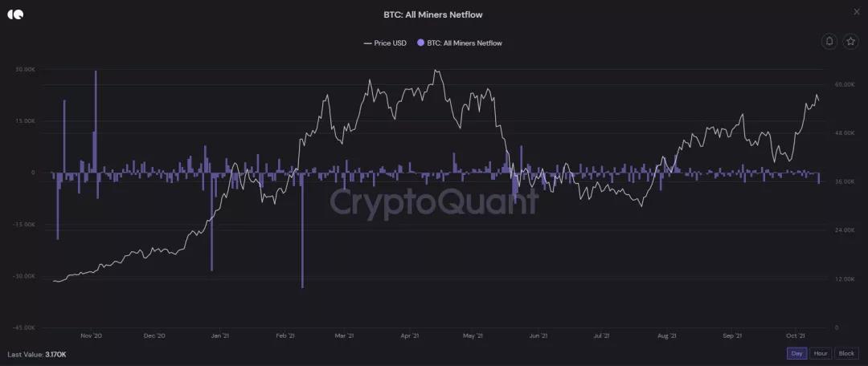Click the purple Netflow legend dot
868x366 pixels.
pos(420,43)
